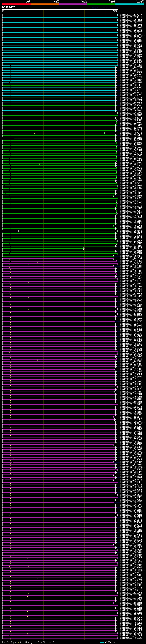Click hit label UniRef100_Q9WWL0
This screenshot has width=146, height=644.
(x=131, y=135)
